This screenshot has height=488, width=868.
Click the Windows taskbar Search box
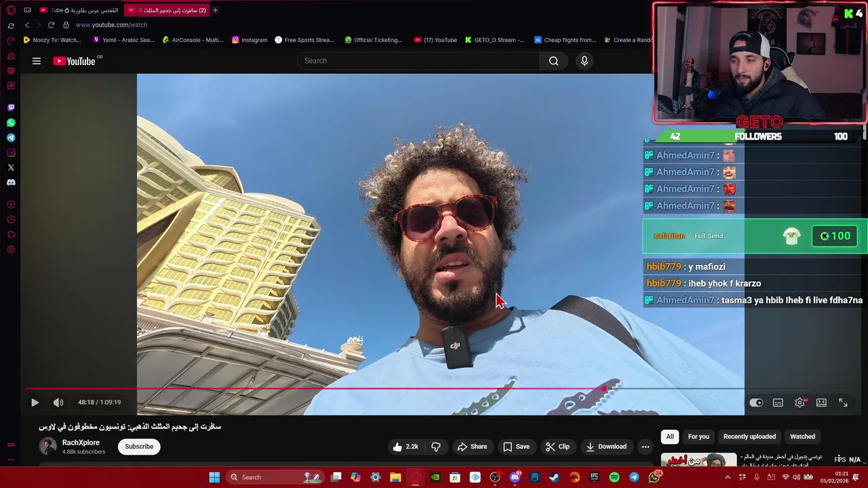click(x=275, y=477)
